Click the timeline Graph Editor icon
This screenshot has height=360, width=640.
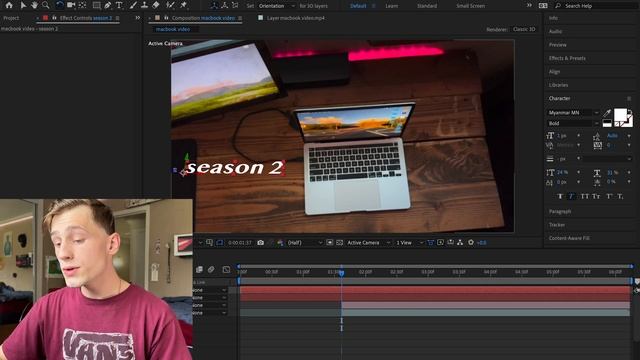pos(226,269)
